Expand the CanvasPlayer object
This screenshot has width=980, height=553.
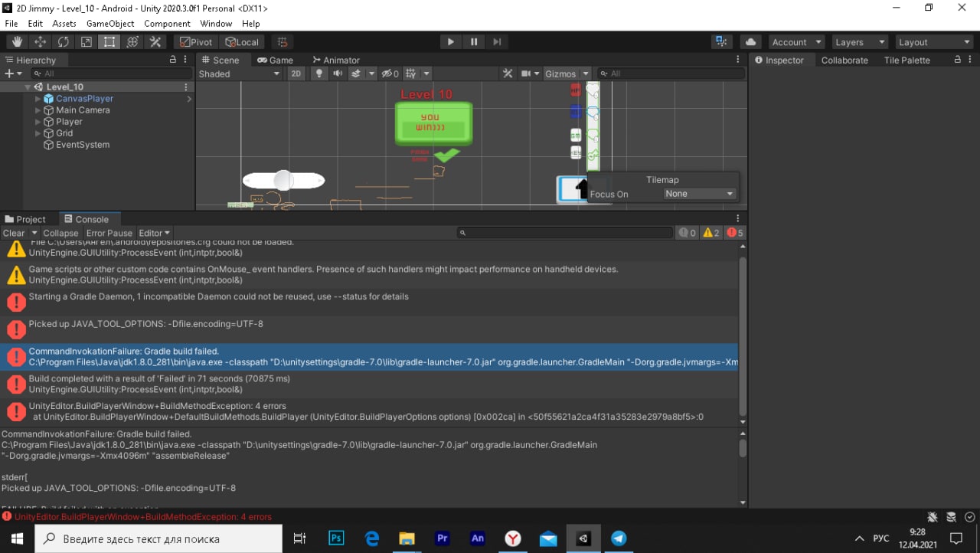[x=38, y=99]
